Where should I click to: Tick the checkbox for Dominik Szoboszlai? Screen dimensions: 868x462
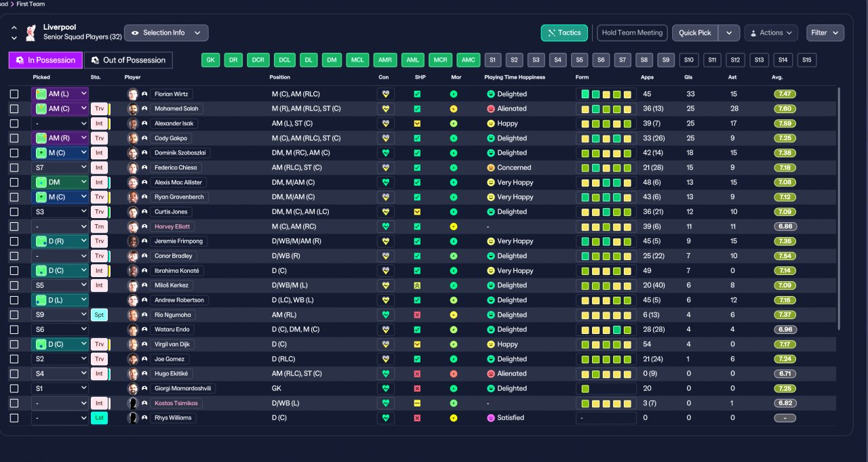tap(14, 153)
